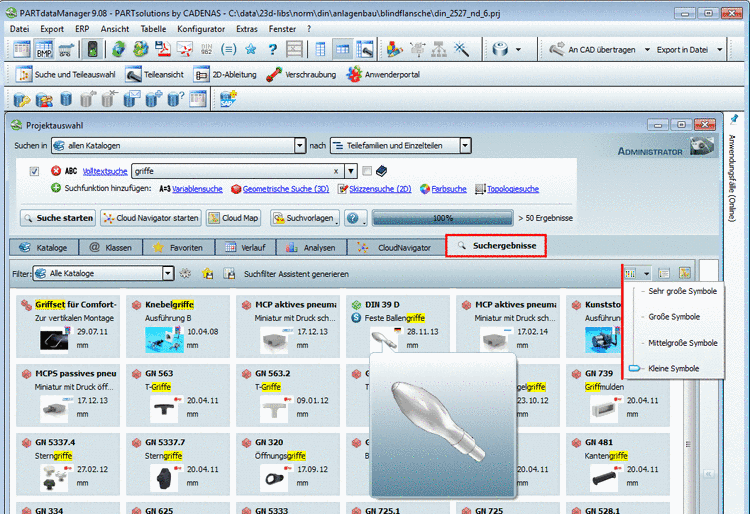The image size is (750, 514).
Task: Switch to the Kataloge tab
Action: click(x=44, y=247)
